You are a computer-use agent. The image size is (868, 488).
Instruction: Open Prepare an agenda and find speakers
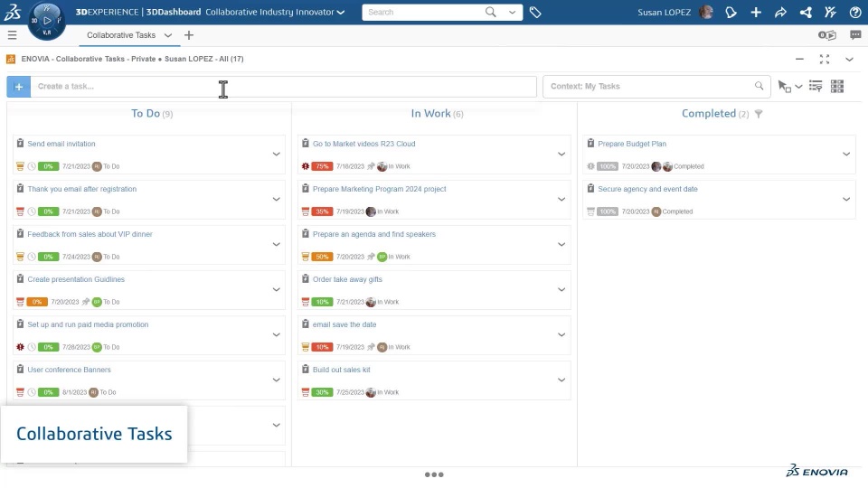pos(374,234)
